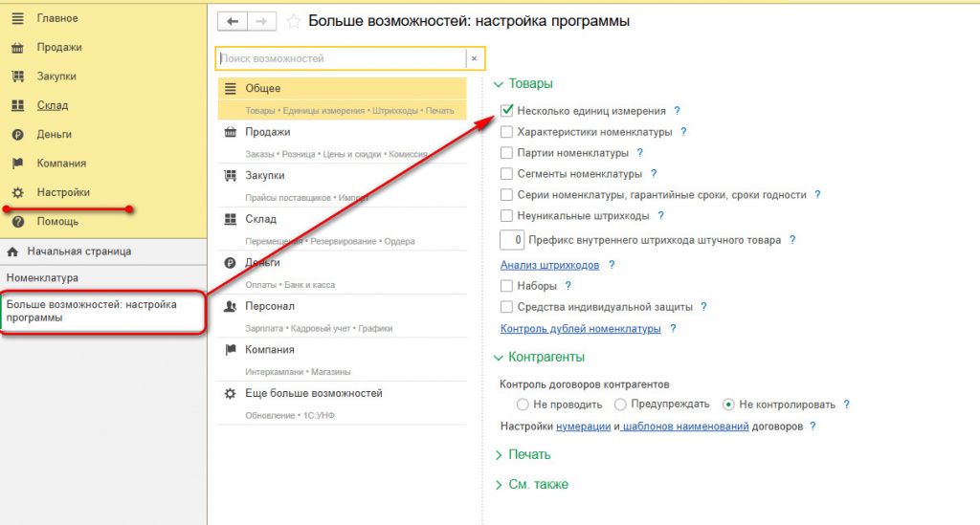Enable Серии номенклатуры, гарантийные сроки checkbox
The image size is (980, 525).
tap(507, 195)
